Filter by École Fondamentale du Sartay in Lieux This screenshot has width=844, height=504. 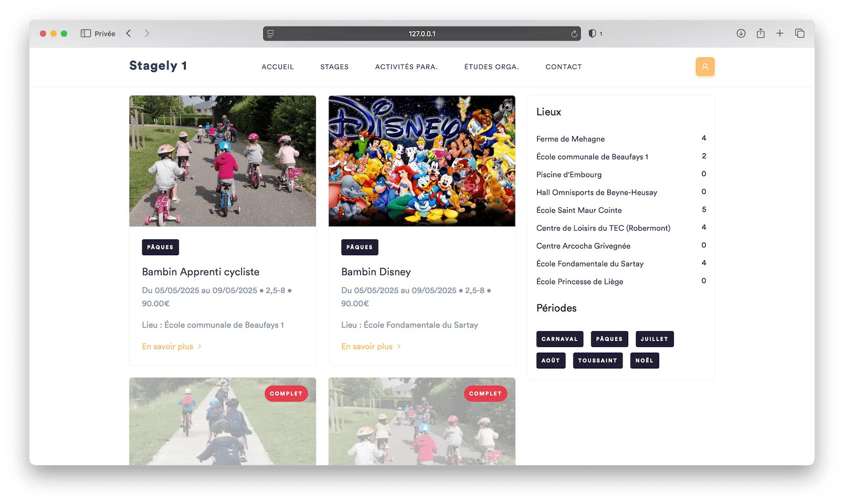[590, 264]
